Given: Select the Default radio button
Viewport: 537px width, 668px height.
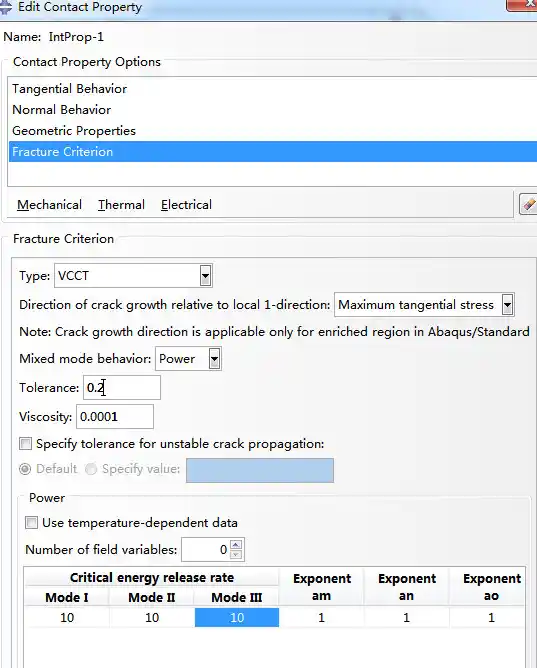Looking at the screenshot, I should 25,469.
